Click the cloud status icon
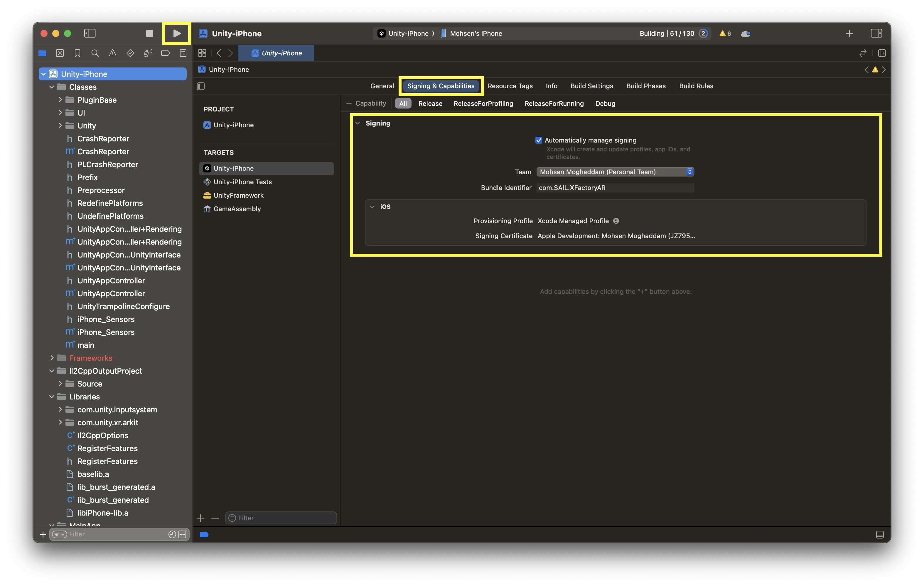Image resolution: width=924 pixels, height=586 pixels. point(746,33)
